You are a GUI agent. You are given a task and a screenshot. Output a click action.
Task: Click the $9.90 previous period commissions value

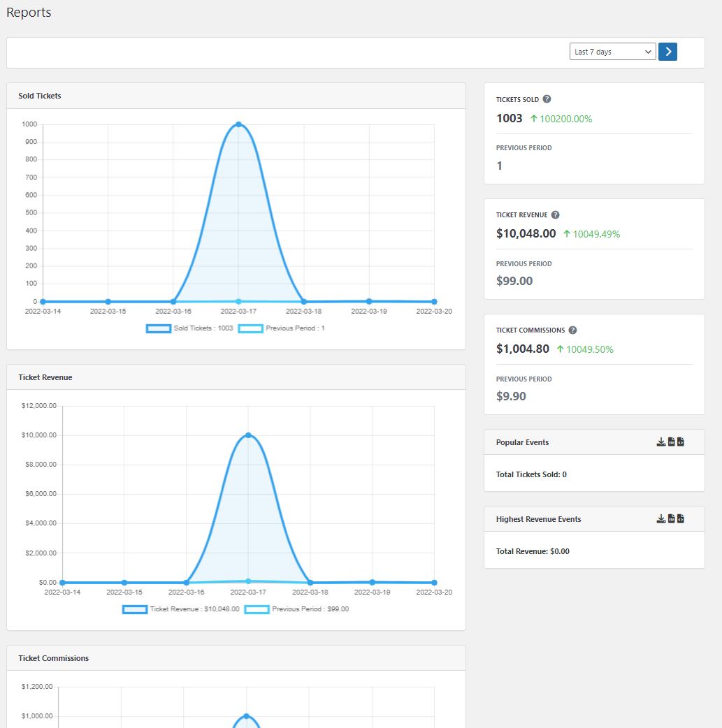click(x=511, y=396)
